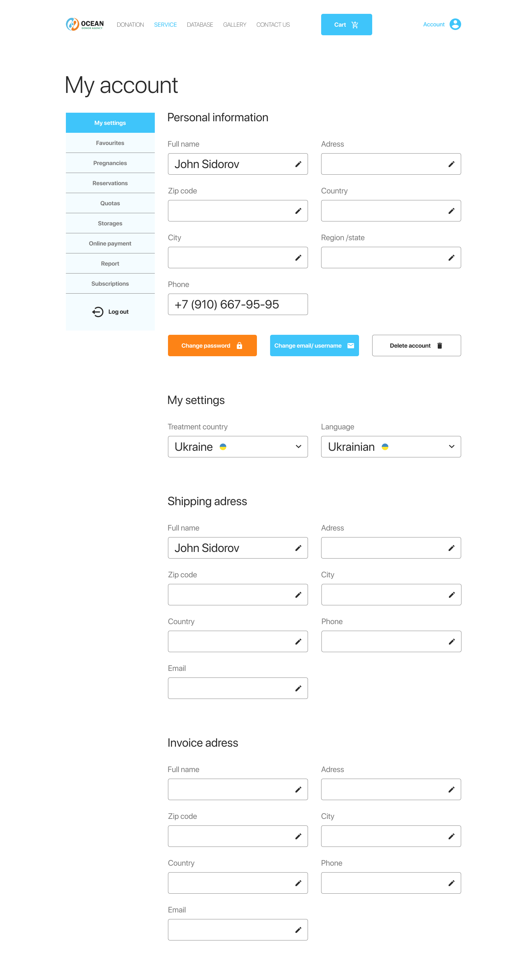Open the Favourites sidebar tab

point(110,143)
